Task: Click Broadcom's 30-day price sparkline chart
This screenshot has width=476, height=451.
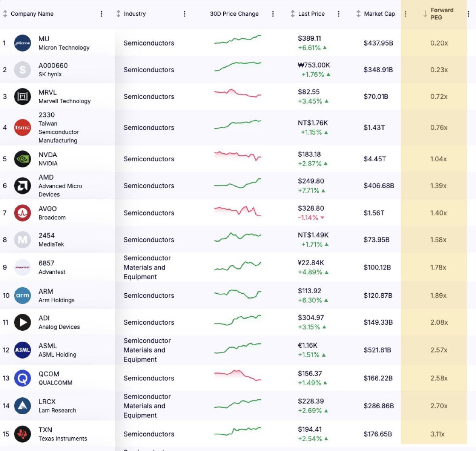Action: point(238,211)
